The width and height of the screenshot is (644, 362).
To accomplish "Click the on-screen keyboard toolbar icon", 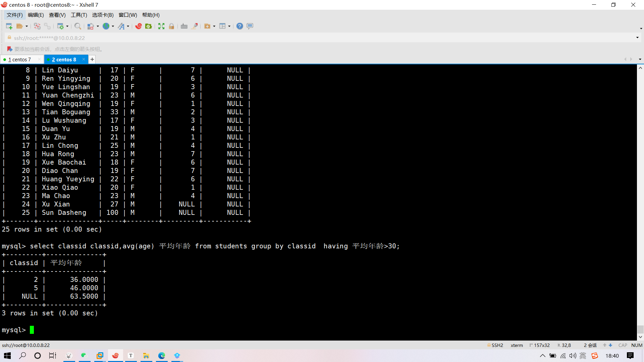I will [x=184, y=26].
